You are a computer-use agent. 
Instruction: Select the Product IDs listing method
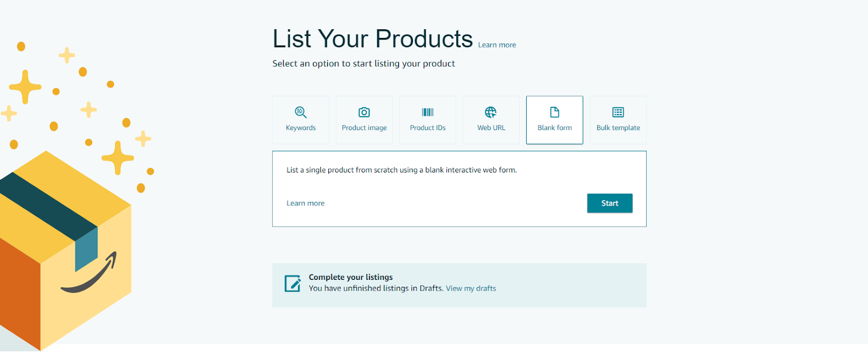tap(427, 120)
